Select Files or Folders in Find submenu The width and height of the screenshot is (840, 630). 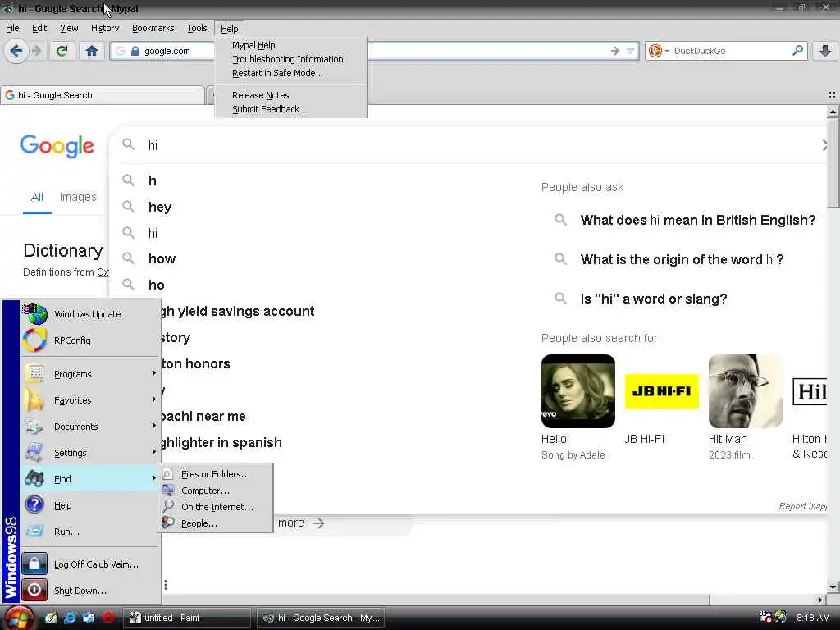coord(217,474)
